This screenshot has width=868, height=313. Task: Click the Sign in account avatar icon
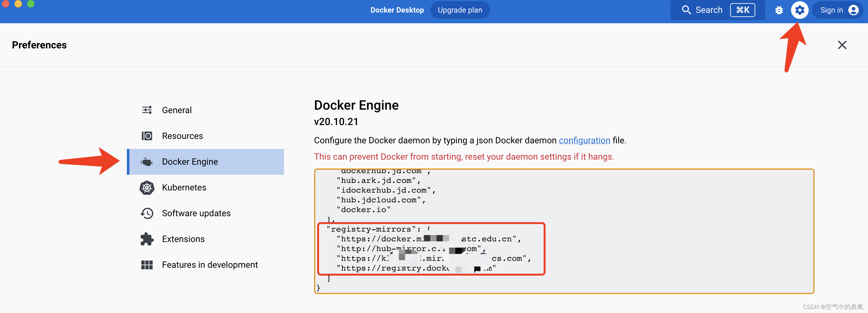coord(854,10)
